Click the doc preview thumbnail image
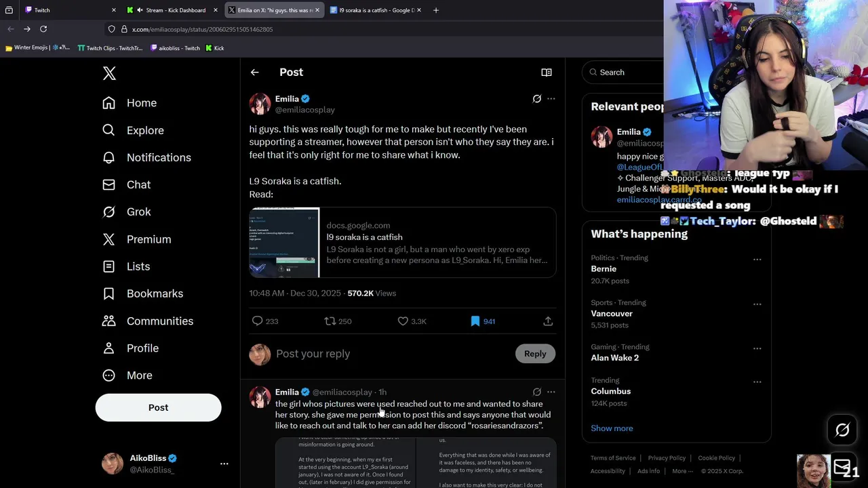This screenshot has width=868, height=488. [284, 243]
